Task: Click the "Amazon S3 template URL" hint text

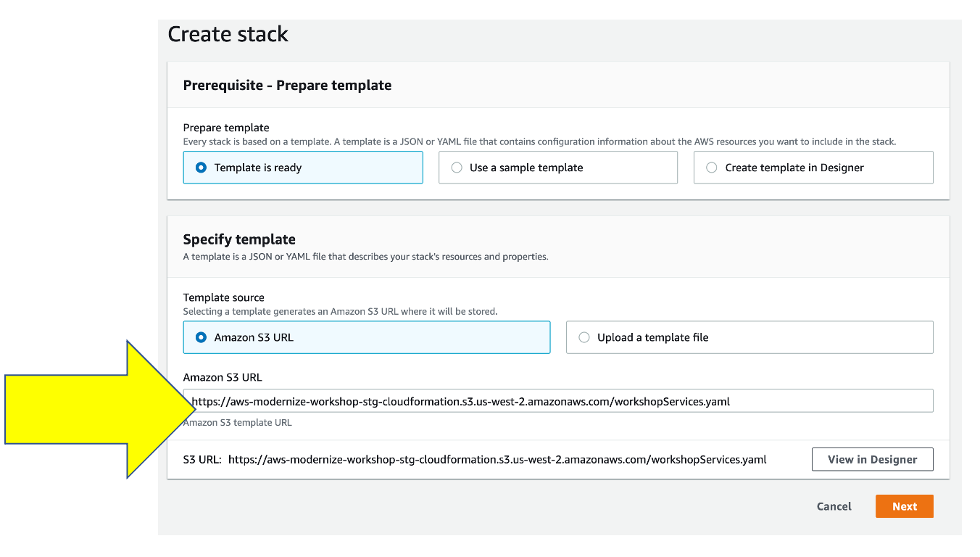Action: [x=238, y=423]
